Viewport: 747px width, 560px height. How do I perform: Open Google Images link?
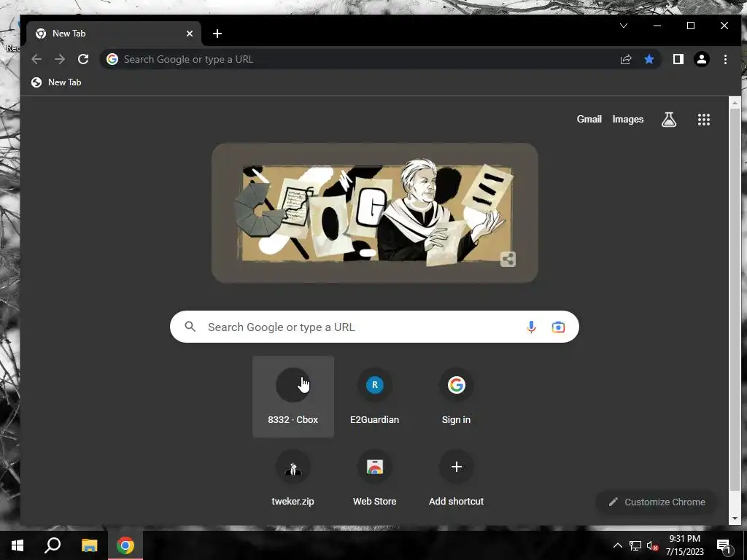pyautogui.click(x=628, y=120)
